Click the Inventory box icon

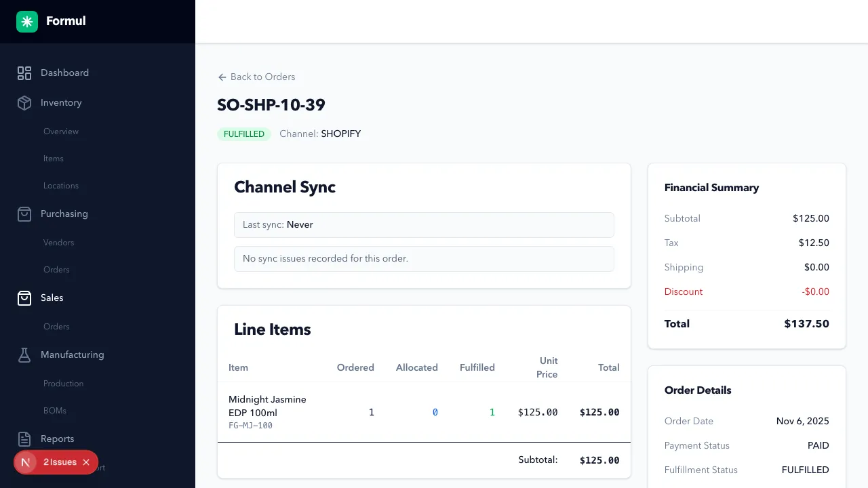(24, 103)
